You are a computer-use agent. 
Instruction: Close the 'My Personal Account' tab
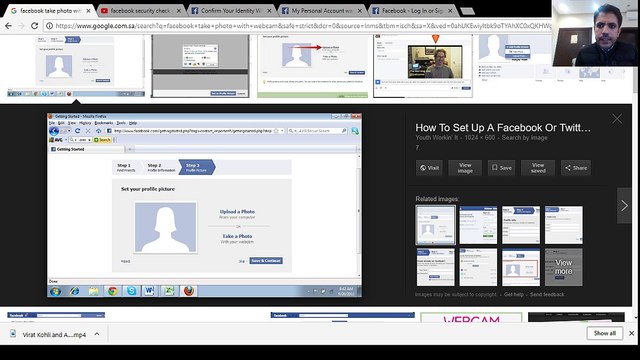[x=360, y=11]
